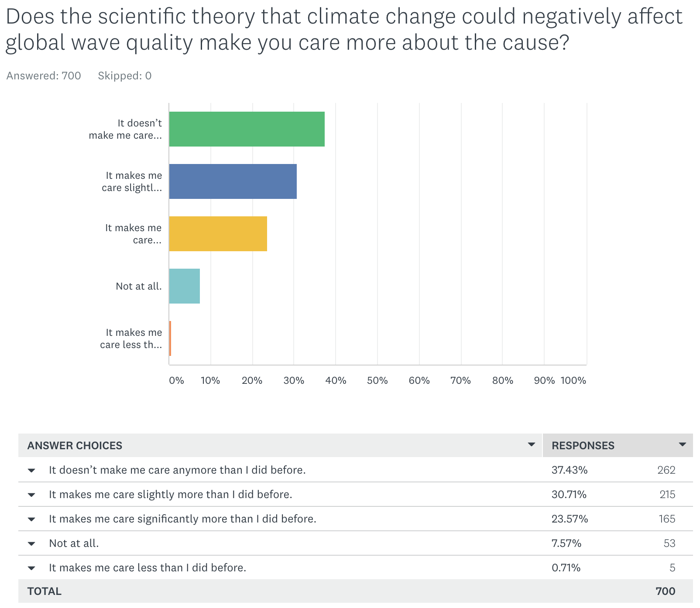The width and height of the screenshot is (700, 608).
Task: Expand the 'Not at all.' row arrow
Action: tap(31, 544)
